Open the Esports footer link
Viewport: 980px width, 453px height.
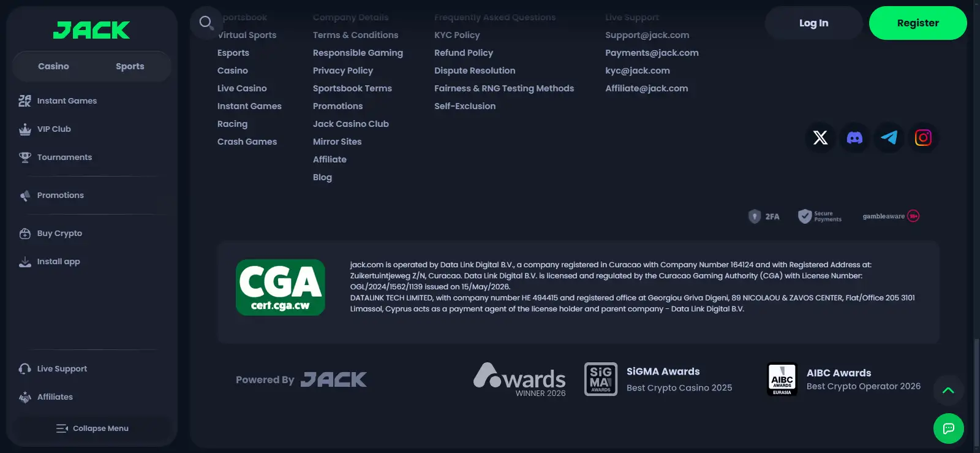[233, 53]
